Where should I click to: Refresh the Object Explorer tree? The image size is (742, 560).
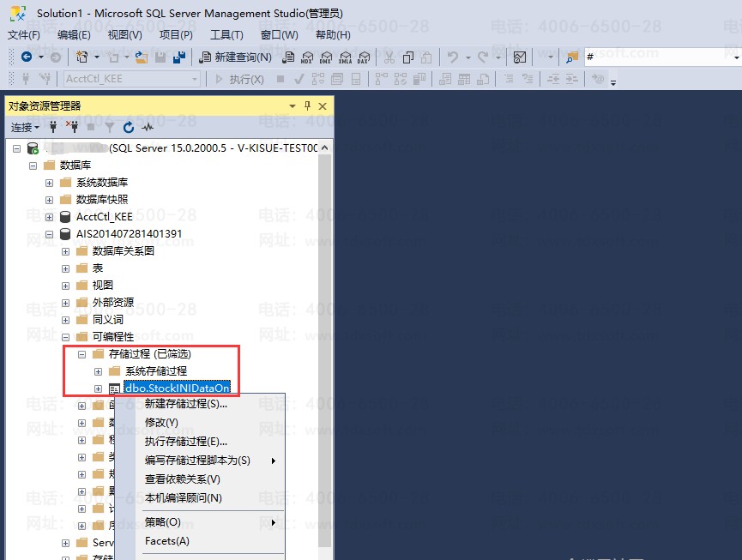coord(129,127)
